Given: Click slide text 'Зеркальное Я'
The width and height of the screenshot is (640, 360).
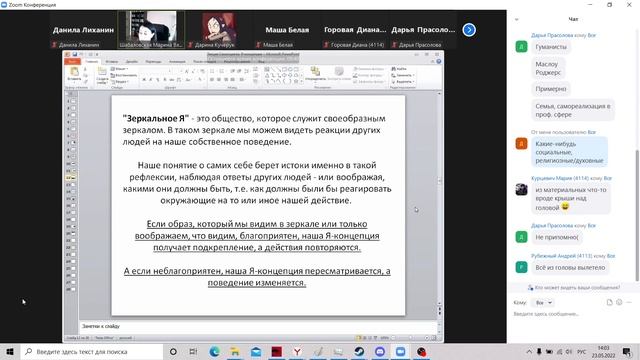Looking at the screenshot, I should 156,118.
